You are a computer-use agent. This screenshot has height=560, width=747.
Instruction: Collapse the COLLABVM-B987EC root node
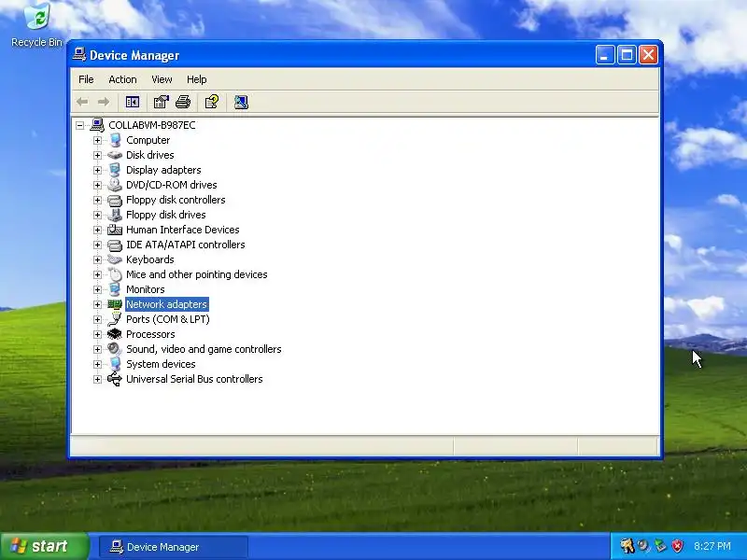tap(80, 125)
